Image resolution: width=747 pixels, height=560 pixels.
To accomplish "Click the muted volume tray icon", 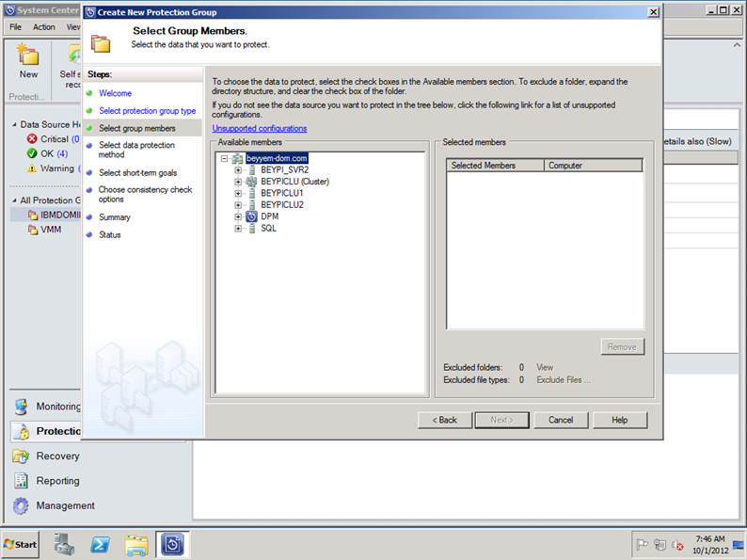I will tap(677, 544).
